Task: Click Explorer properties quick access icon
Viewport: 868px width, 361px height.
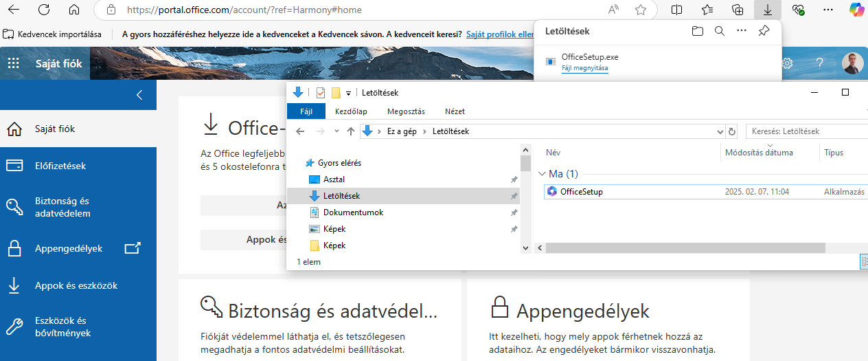Action: pos(320,93)
